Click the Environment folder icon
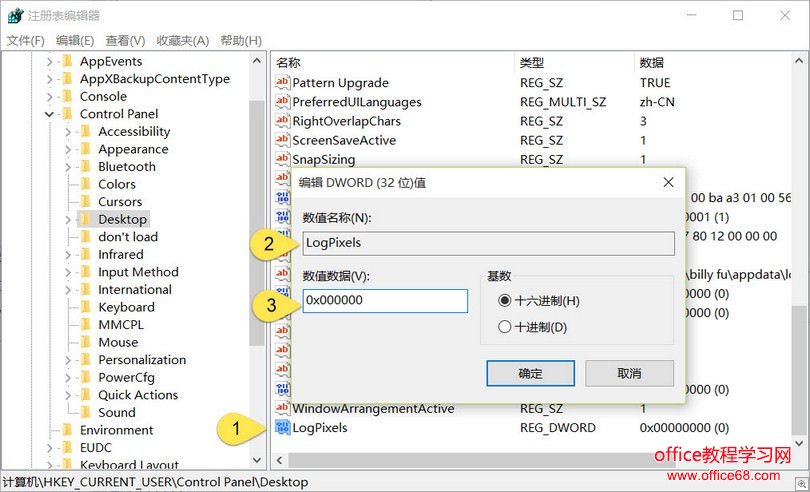 pos(67,430)
